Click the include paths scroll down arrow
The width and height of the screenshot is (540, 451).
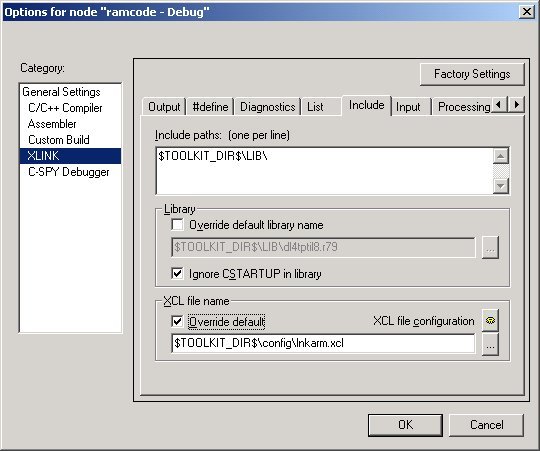coord(501,186)
